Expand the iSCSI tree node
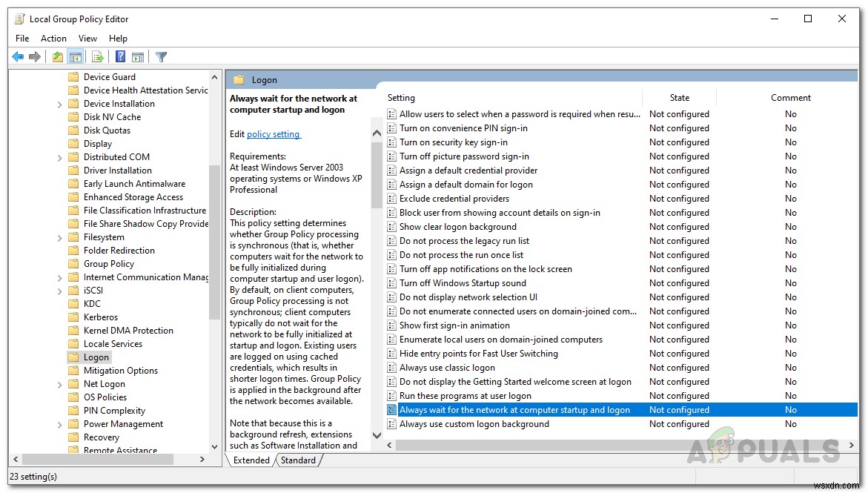This screenshot has height=493, width=868. tap(60, 291)
